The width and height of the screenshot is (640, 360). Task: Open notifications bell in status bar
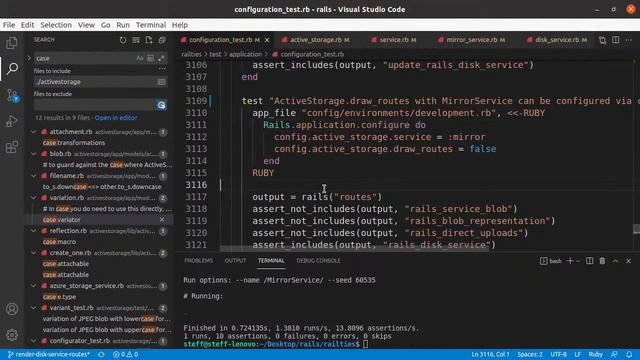click(629, 354)
